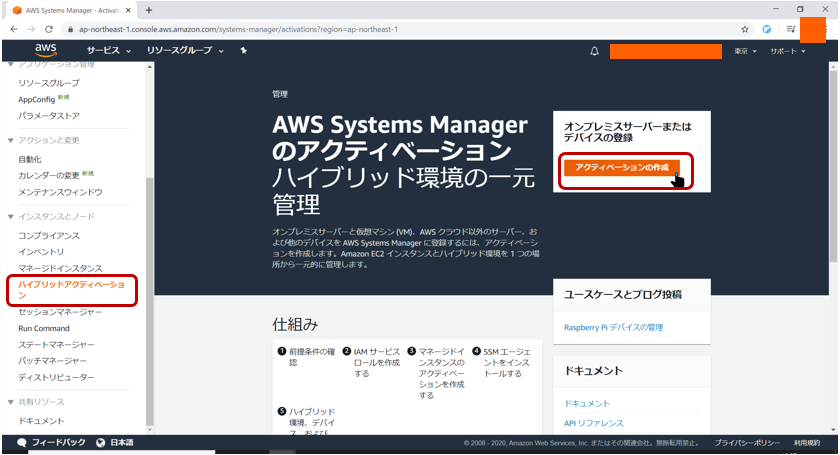Open the 利用規約 footer link
This screenshot has width=840, height=455.
tap(807, 443)
